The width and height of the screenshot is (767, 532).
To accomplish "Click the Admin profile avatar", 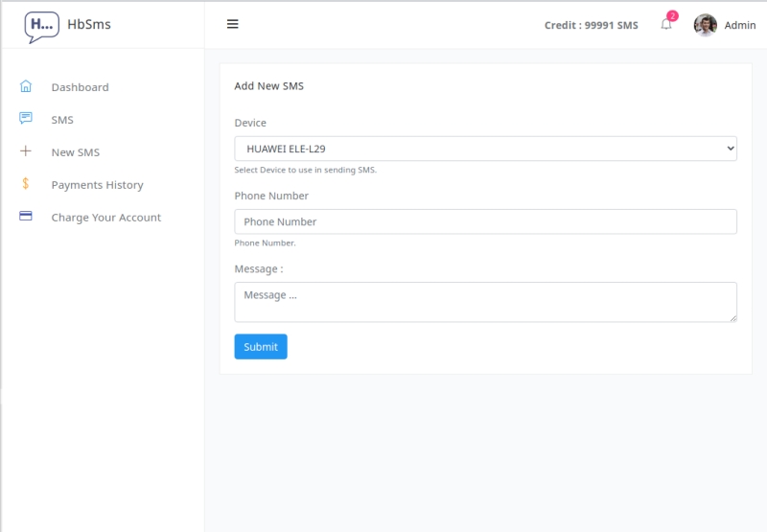I will (706, 25).
